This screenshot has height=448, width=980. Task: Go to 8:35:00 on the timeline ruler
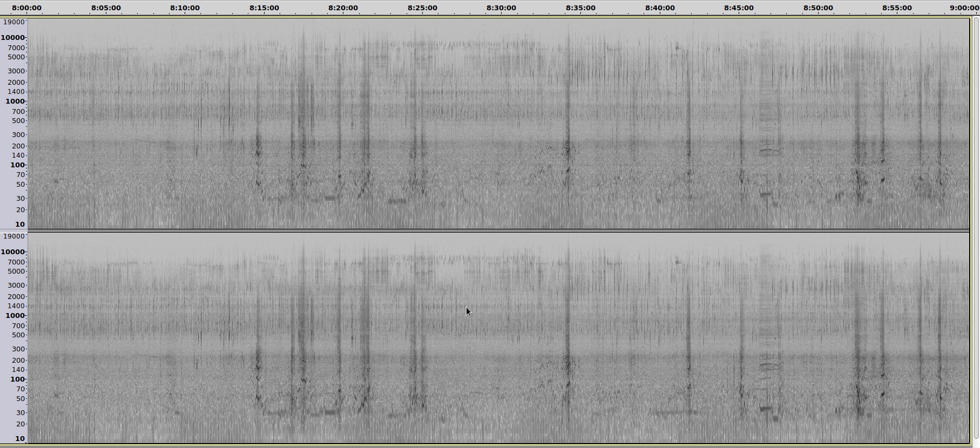tap(580, 8)
